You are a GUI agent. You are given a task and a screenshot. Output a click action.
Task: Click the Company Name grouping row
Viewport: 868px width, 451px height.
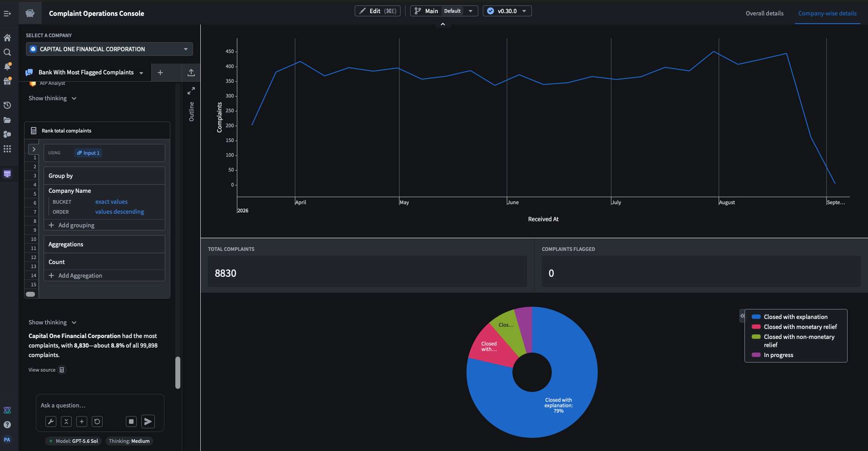pos(104,191)
